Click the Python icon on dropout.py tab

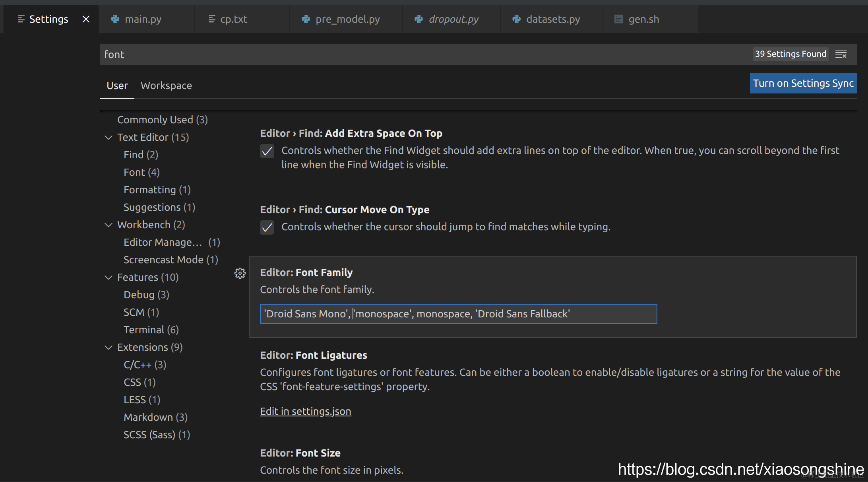418,19
